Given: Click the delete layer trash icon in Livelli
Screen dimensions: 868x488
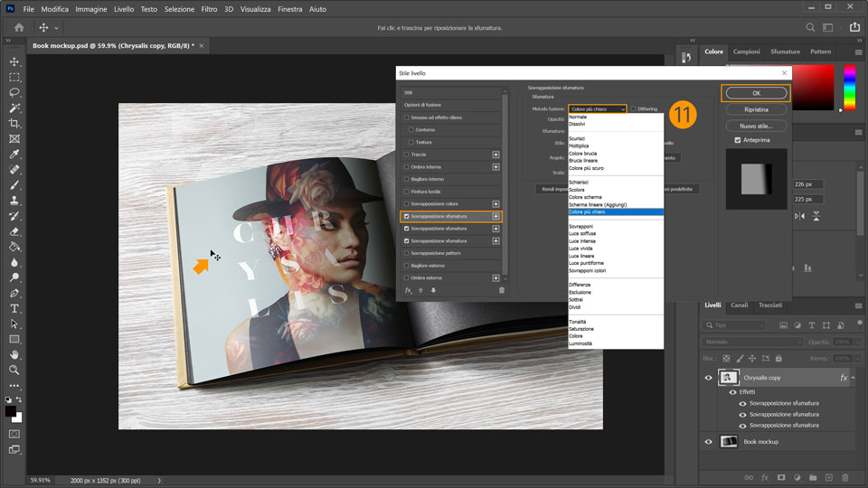Looking at the screenshot, I should tap(844, 477).
